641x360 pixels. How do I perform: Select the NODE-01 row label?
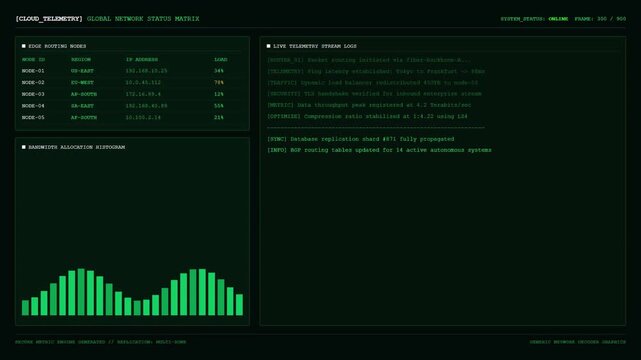pyautogui.click(x=33, y=71)
